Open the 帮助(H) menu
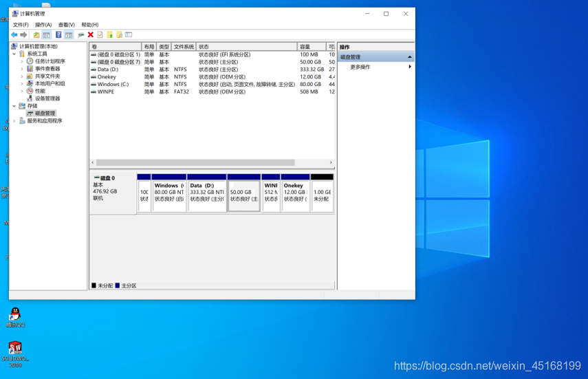This screenshot has height=379, width=588. [x=89, y=25]
